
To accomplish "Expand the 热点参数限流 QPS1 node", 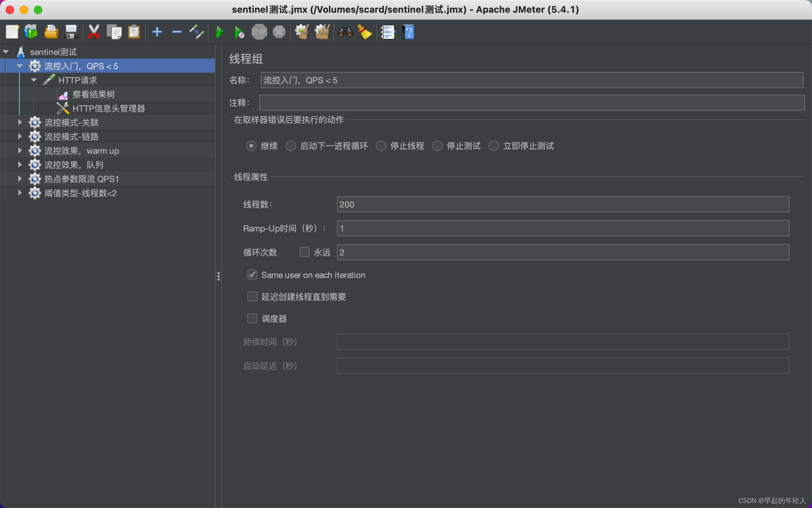I will [x=20, y=179].
